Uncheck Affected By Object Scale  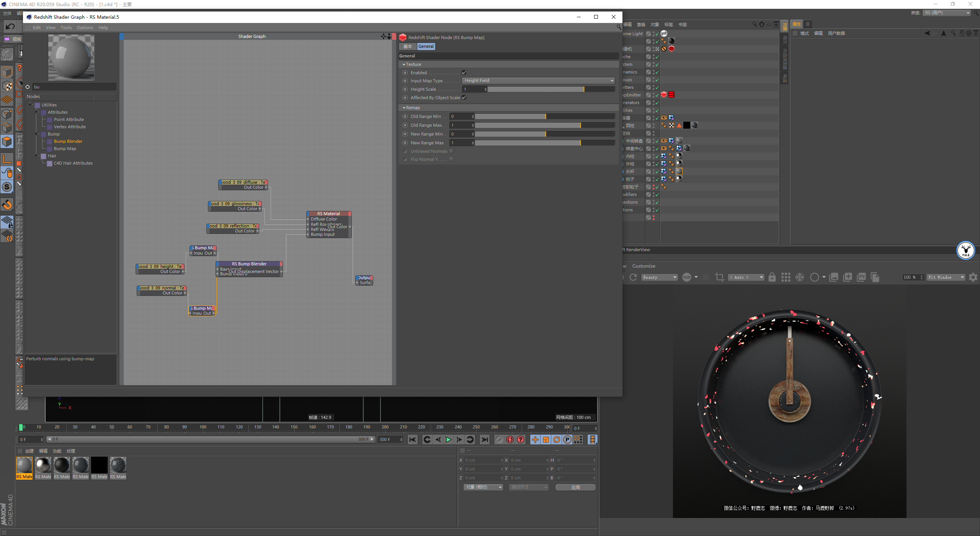[x=464, y=97]
